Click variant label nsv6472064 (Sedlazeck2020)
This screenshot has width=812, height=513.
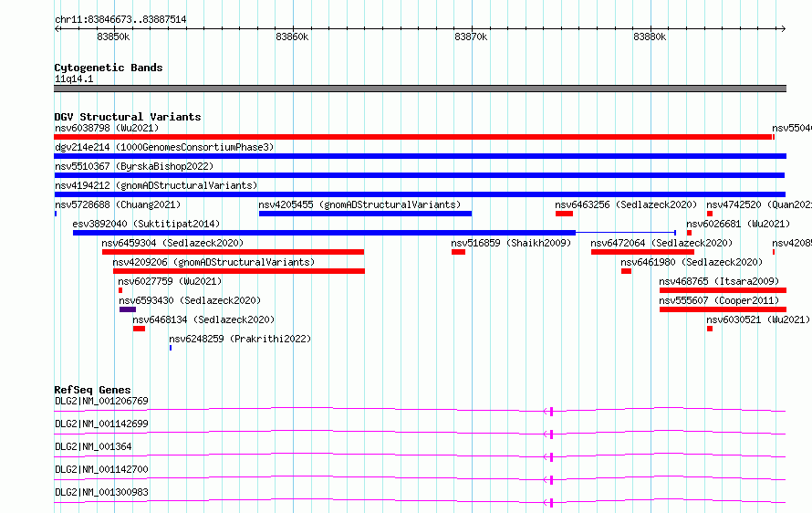[x=661, y=243]
